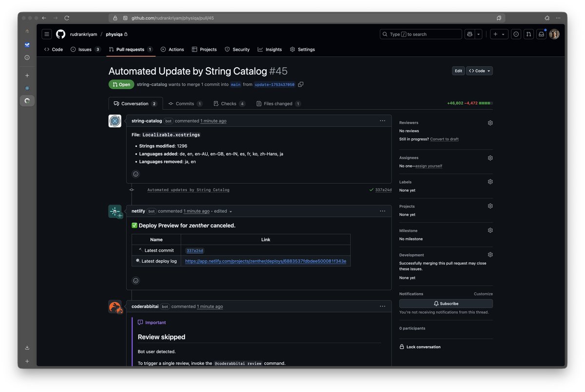Screen dimensions: 585x392
Task: Open the Actions repository tab
Action: (173, 49)
